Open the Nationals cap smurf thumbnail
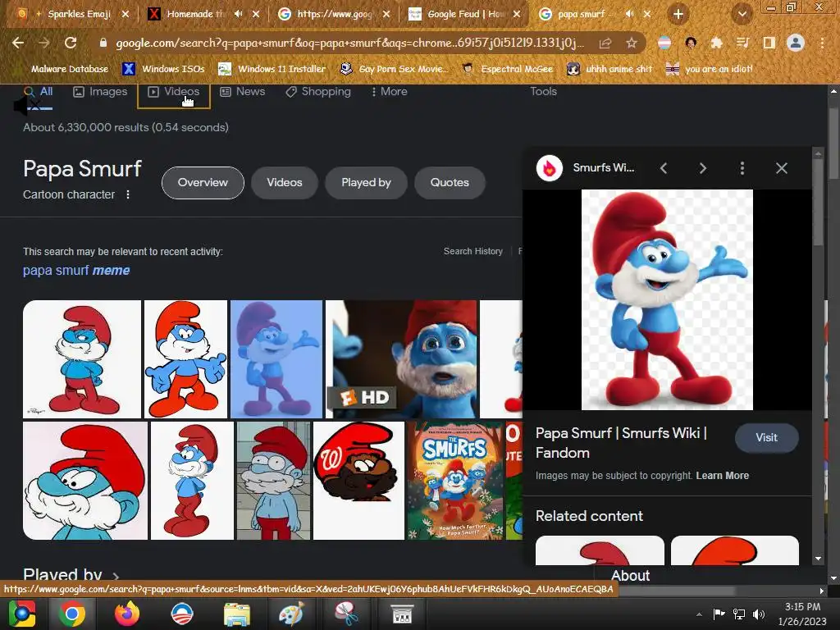The height and width of the screenshot is (630, 840). 359,481
